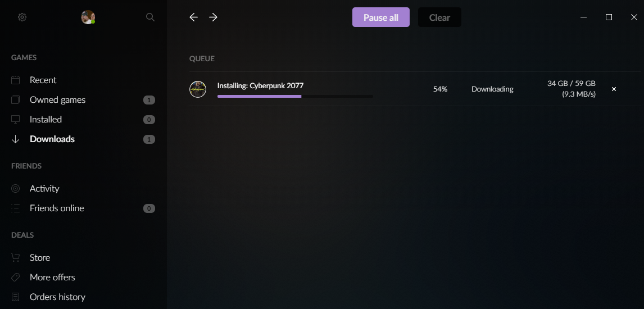The height and width of the screenshot is (309, 644).
Task: Go forward with the right arrow
Action: click(213, 17)
